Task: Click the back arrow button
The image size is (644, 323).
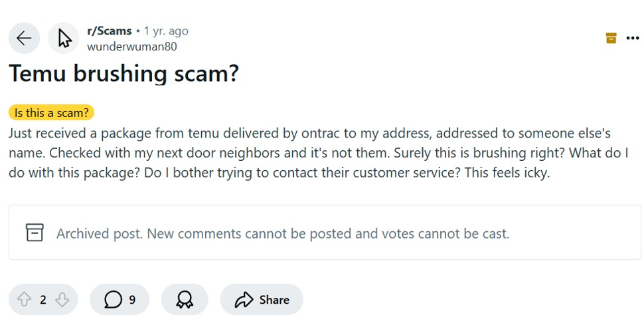Action: 24,38
